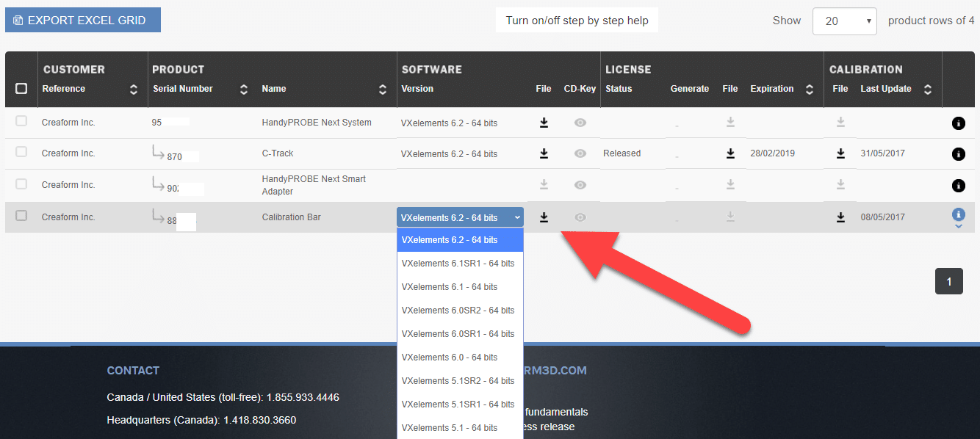Click calibration file icon in Smart Adapter row

pos(840,185)
